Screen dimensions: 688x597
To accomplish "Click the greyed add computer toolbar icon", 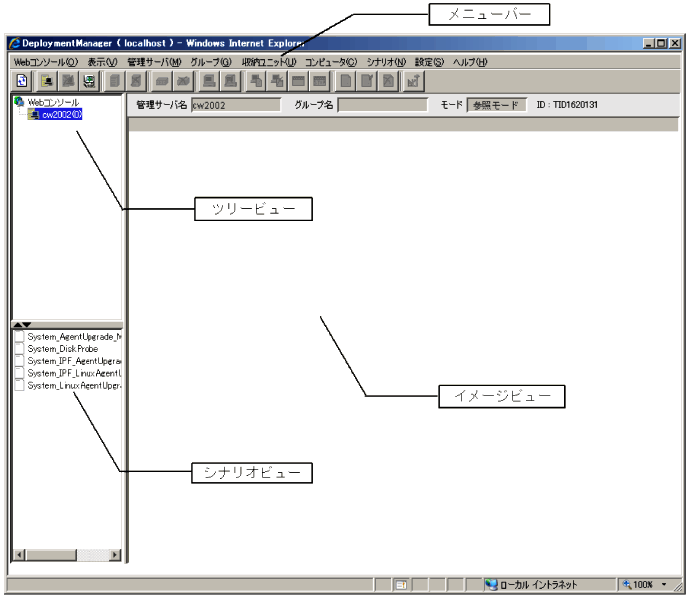I will pyautogui.click(x=209, y=81).
